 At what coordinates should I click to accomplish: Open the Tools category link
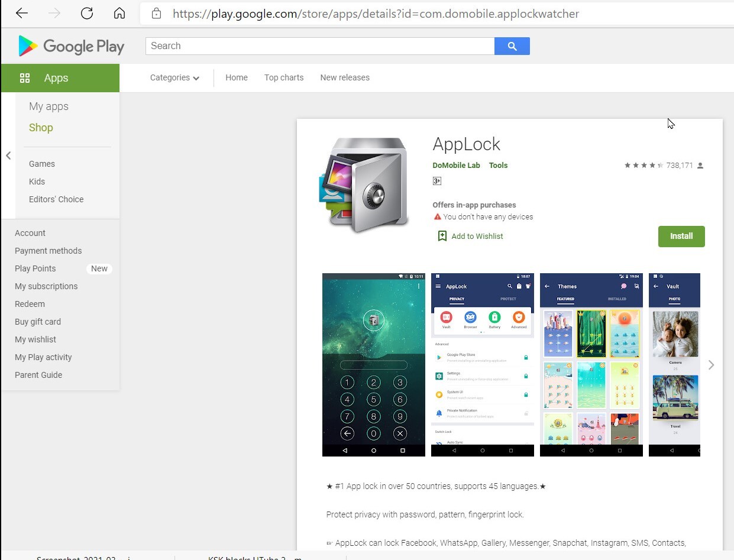[498, 166]
